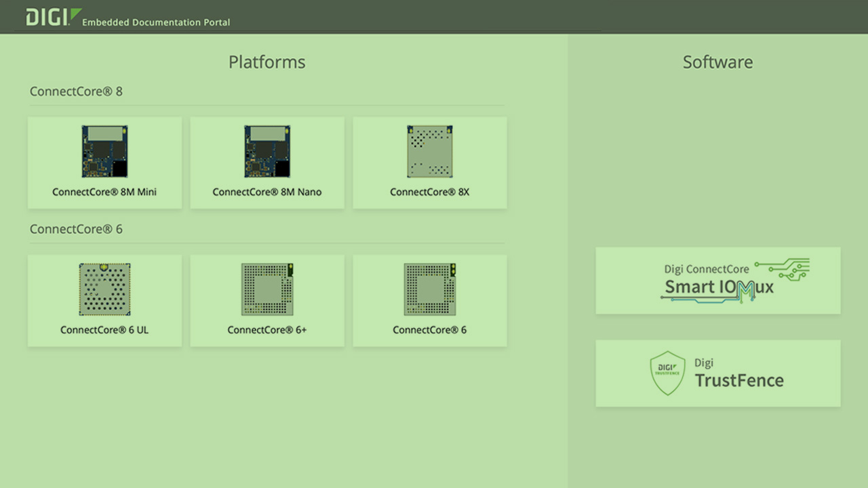Open the Digi ConnectCore Smart IOMux card
Image resolution: width=868 pixels, height=488 pixels.
tap(718, 281)
